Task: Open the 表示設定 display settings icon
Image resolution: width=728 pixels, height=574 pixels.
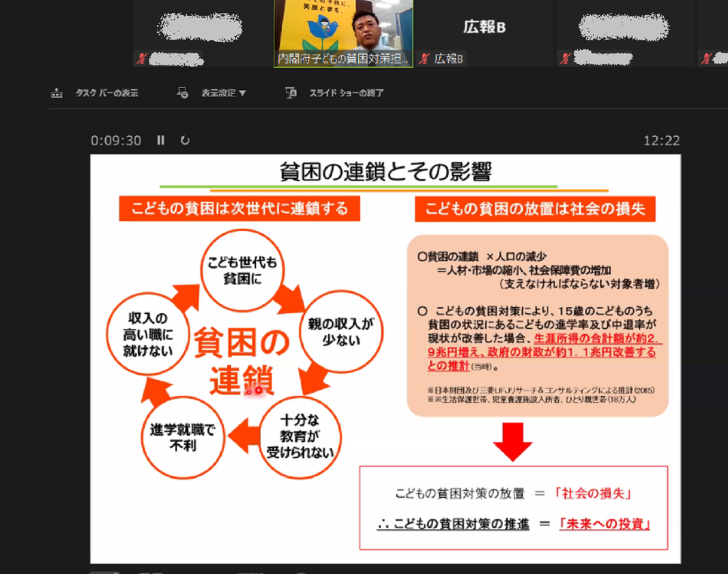Action: 182,93
